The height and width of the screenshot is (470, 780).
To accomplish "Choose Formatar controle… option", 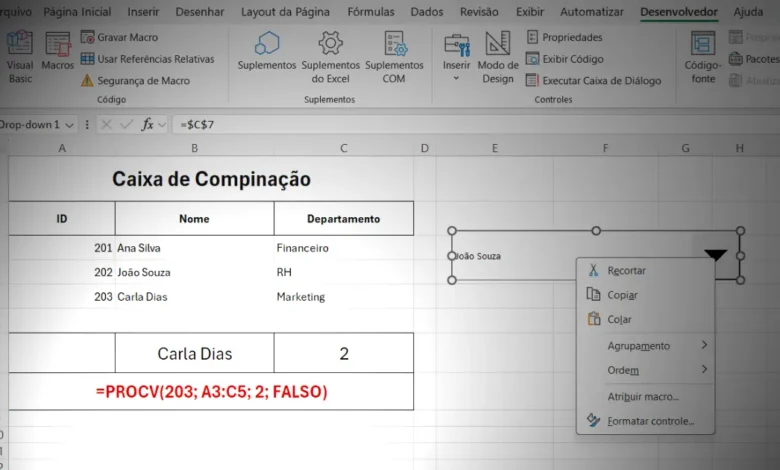I will [x=646, y=421].
